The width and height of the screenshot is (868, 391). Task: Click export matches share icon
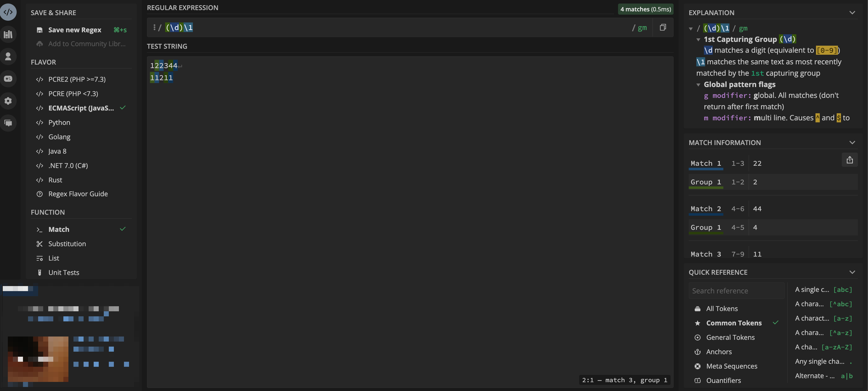(x=850, y=160)
